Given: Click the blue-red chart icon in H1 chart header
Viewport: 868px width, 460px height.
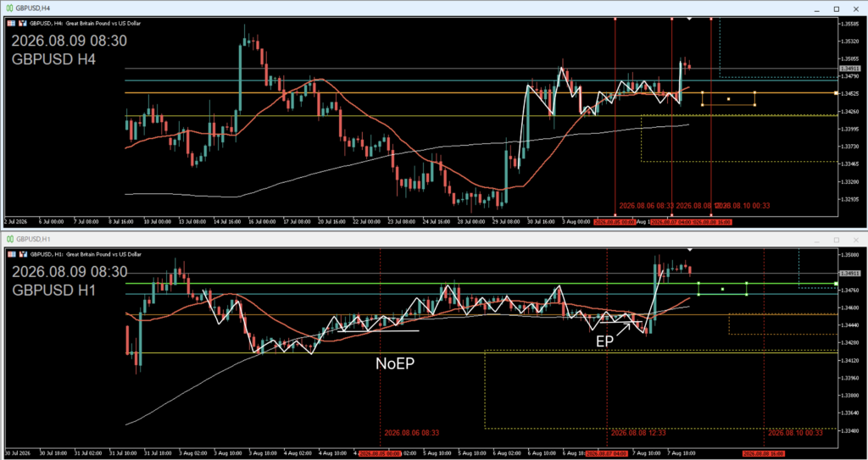Looking at the screenshot, I should 23,254.
